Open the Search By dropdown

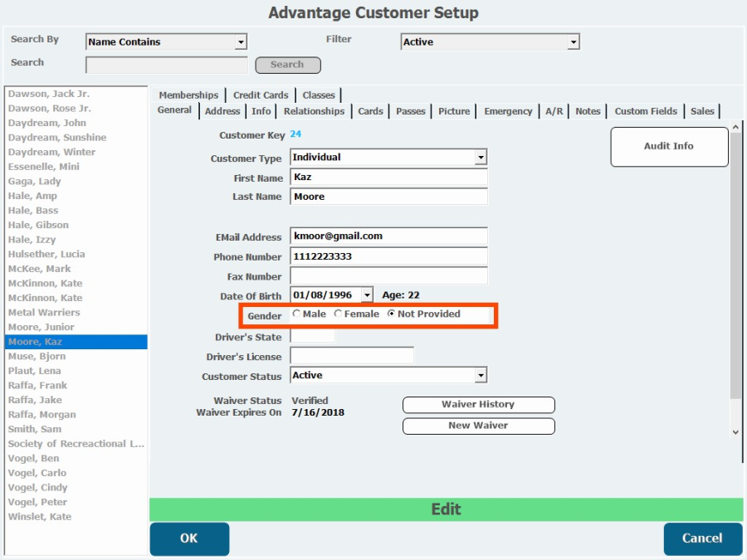(241, 42)
